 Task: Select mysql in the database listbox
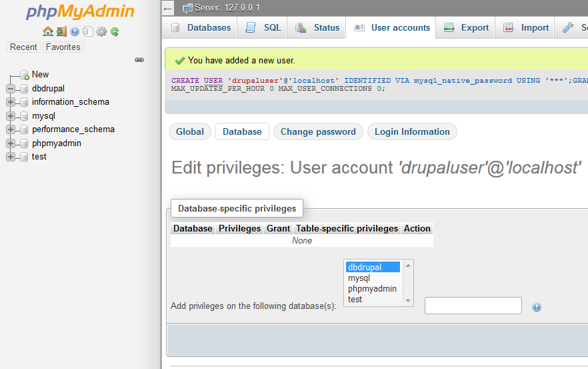pos(373,278)
